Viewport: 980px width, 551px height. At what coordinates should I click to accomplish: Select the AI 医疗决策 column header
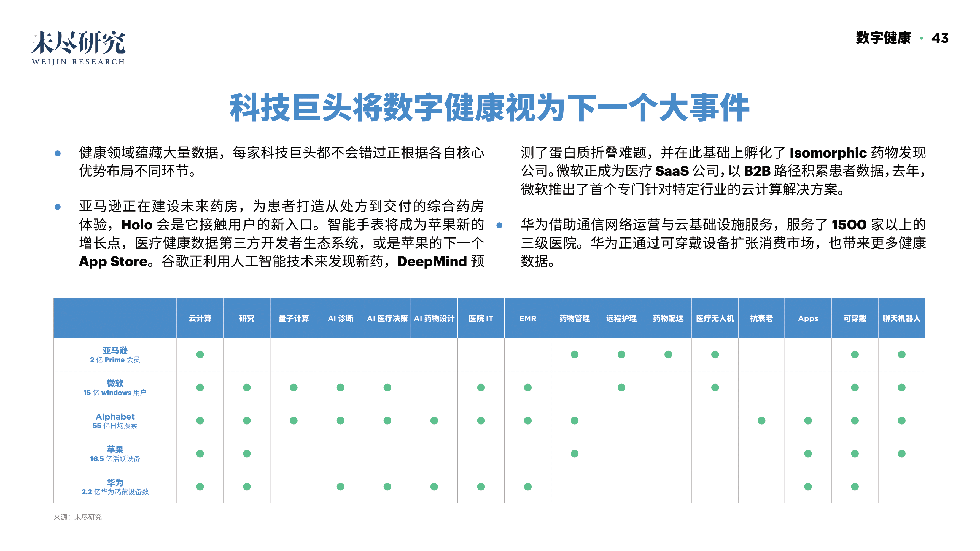387,319
